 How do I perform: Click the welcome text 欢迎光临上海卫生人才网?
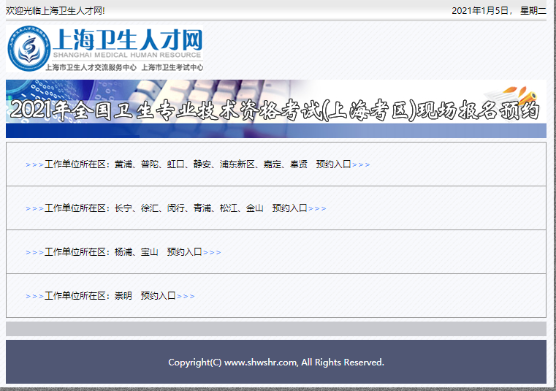click(55, 11)
